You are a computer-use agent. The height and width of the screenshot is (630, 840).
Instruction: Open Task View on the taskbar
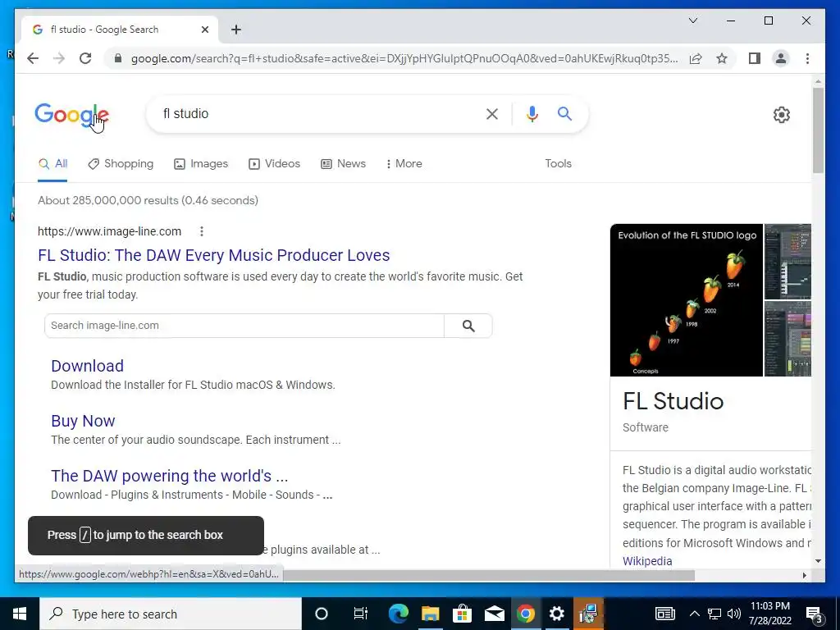tap(361, 614)
